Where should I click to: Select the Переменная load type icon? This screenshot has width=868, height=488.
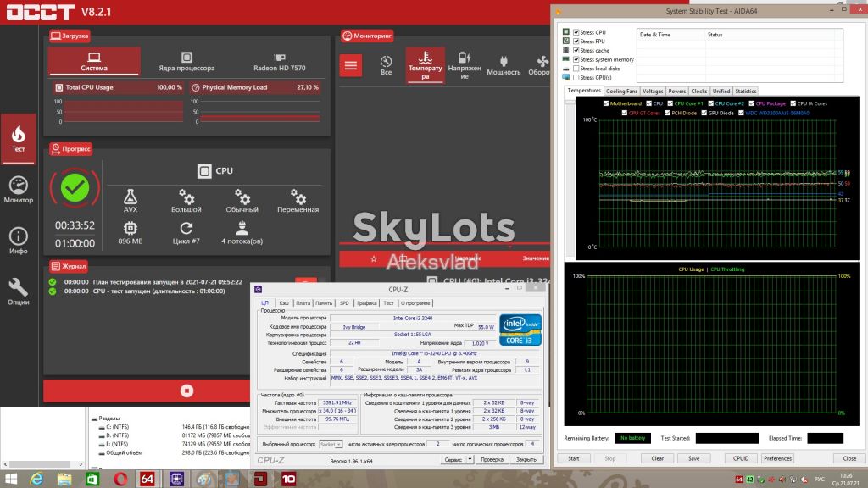pyautogui.click(x=298, y=197)
